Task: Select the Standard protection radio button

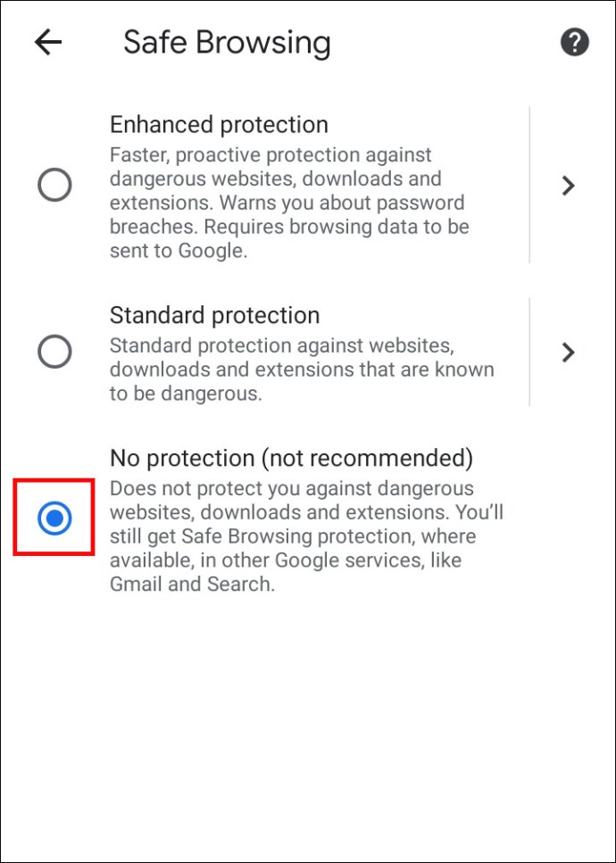Action: [x=54, y=352]
